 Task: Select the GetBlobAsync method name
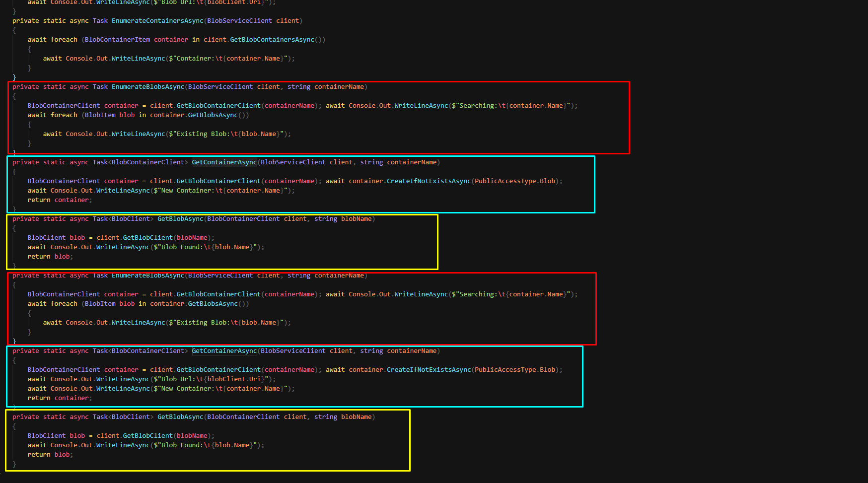(180, 218)
